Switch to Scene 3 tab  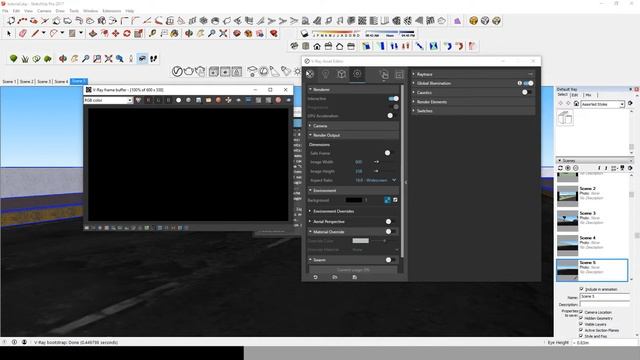click(x=44, y=81)
